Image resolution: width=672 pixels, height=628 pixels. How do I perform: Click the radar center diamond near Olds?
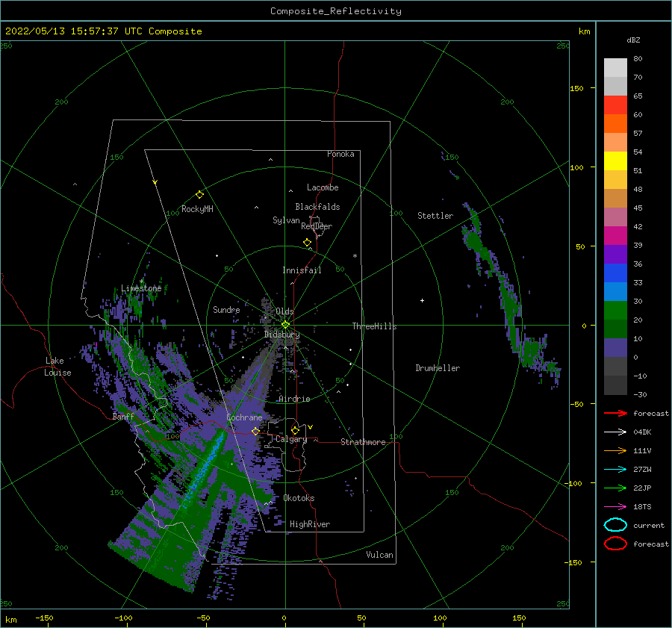click(x=285, y=325)
